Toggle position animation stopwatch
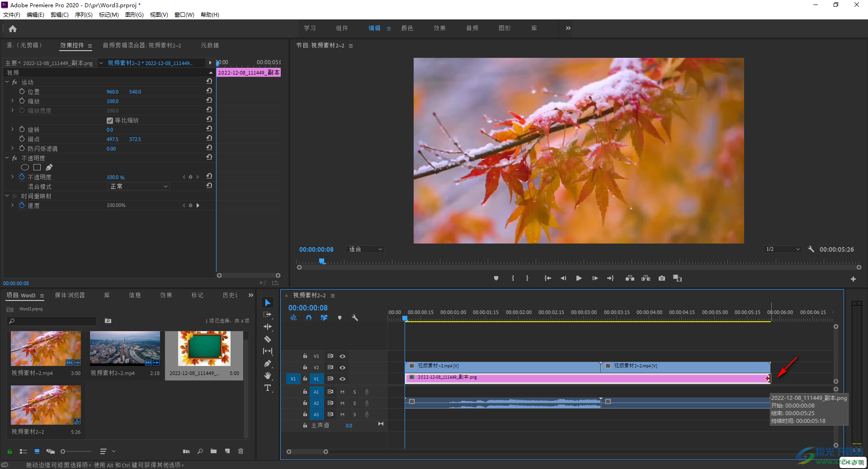The height and width of the screenshot is (469, 868). (22, 91)
